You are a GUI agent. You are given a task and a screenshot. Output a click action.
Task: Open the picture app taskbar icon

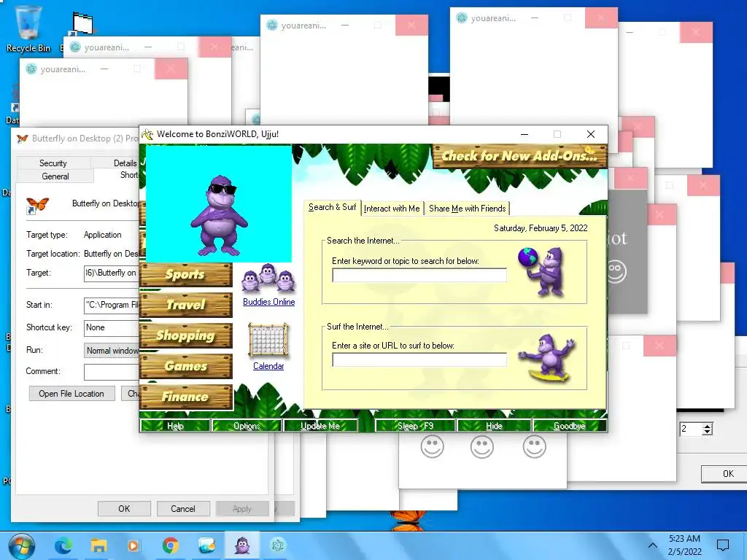206,545
